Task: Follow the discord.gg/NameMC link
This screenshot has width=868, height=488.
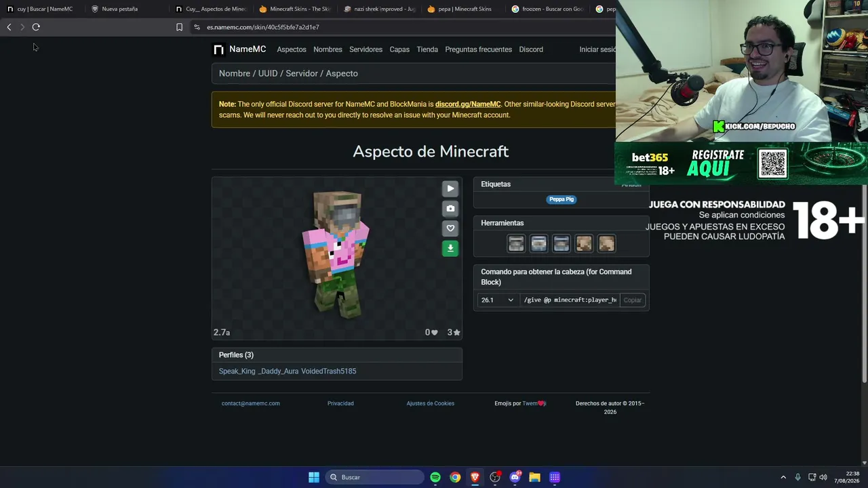Action: point(468,104)
